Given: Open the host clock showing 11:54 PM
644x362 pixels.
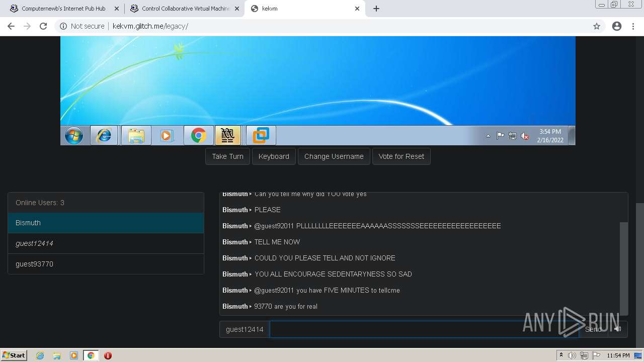Looking at the screenshot, I should click(x=618, y=355).
